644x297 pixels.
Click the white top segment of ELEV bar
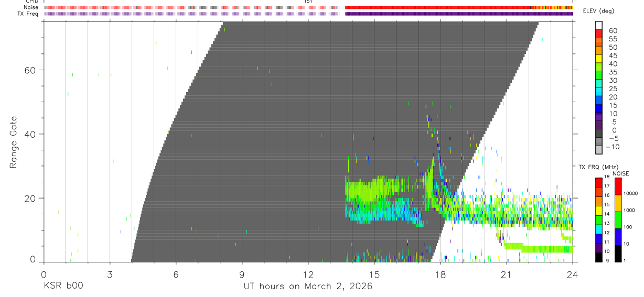tap(599, 25)
